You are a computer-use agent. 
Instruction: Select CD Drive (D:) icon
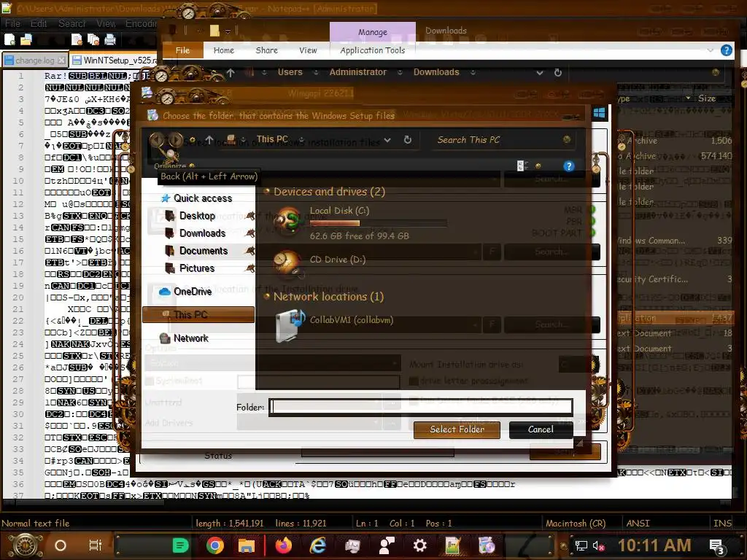(x=287, y=263)
